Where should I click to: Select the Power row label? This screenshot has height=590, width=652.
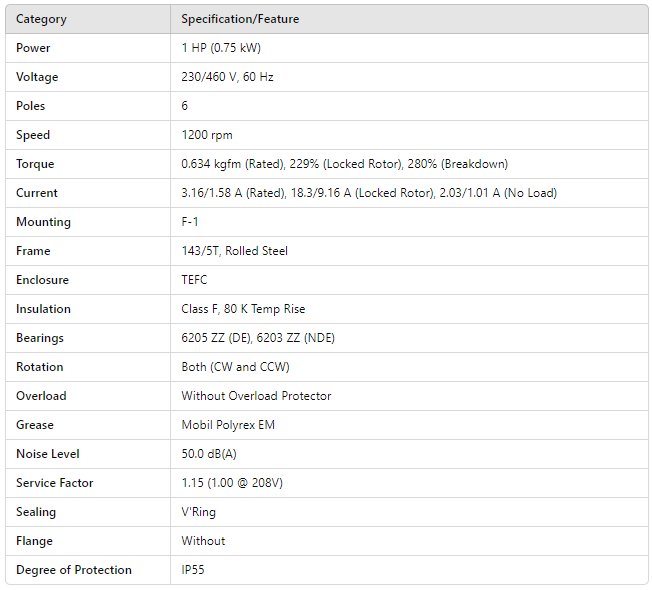point(33,48)
